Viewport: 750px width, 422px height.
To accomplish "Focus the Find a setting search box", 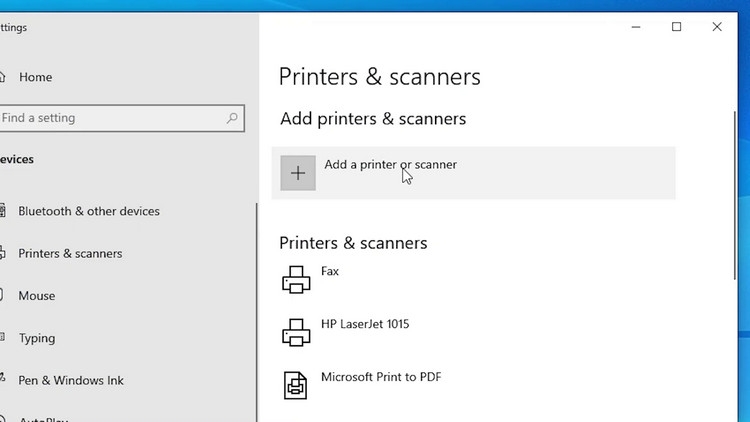I will [x=120, y=118].
